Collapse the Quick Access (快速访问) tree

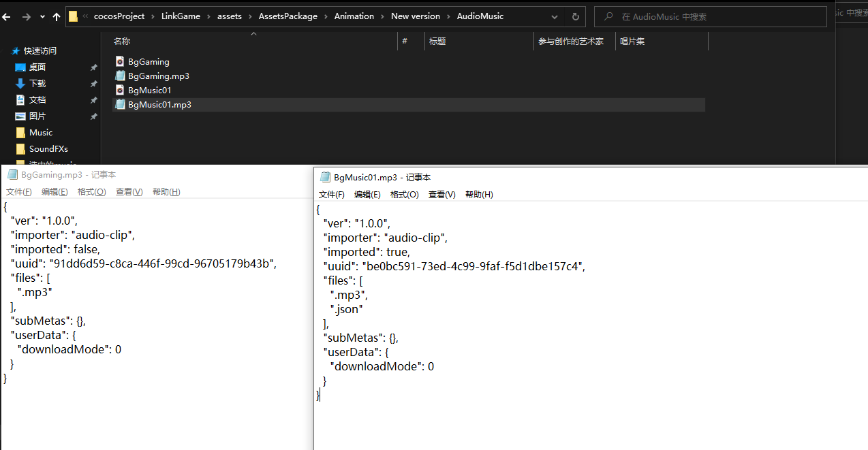(6, 51)
